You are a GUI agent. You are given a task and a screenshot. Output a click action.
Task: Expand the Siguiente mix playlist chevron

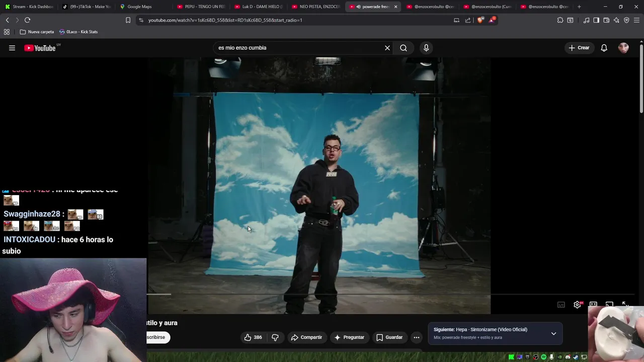(553, 333)
